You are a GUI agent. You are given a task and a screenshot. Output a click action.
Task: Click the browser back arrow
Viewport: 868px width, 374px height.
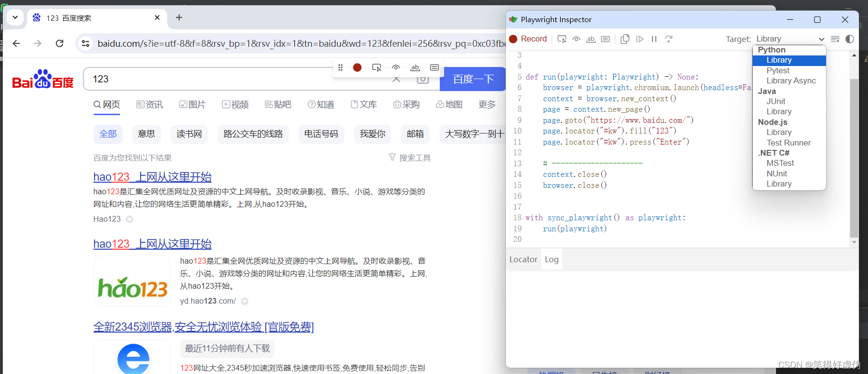(x=16, y=43)
